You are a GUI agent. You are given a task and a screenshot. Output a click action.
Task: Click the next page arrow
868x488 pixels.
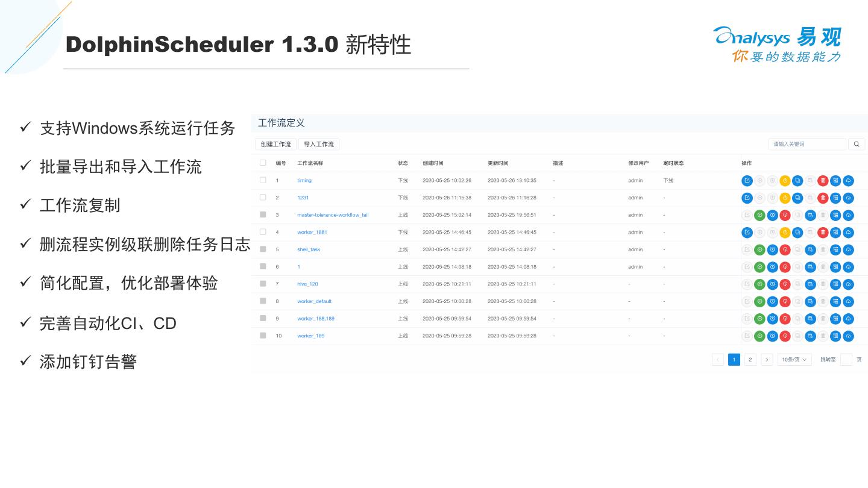tap(767, 359)
